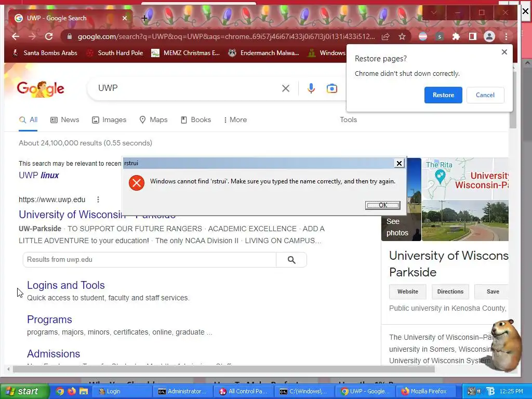
Task: Search by image with the camera icon
Action: (332, 88)
